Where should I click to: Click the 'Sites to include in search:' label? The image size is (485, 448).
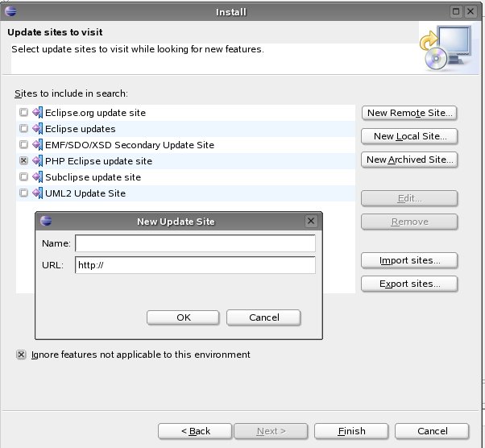click(x=71, y=93)
